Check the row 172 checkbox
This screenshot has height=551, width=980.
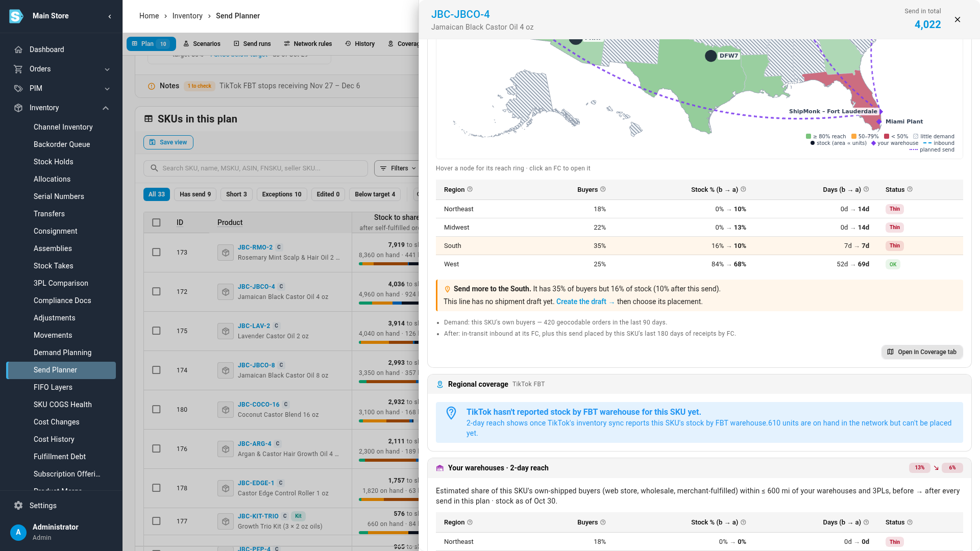156,291
